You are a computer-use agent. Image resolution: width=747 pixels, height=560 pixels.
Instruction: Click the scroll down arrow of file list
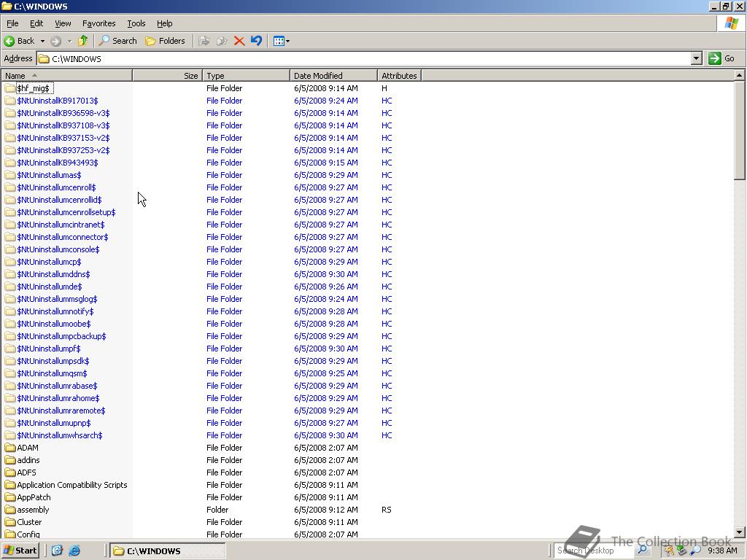point(740,532)
